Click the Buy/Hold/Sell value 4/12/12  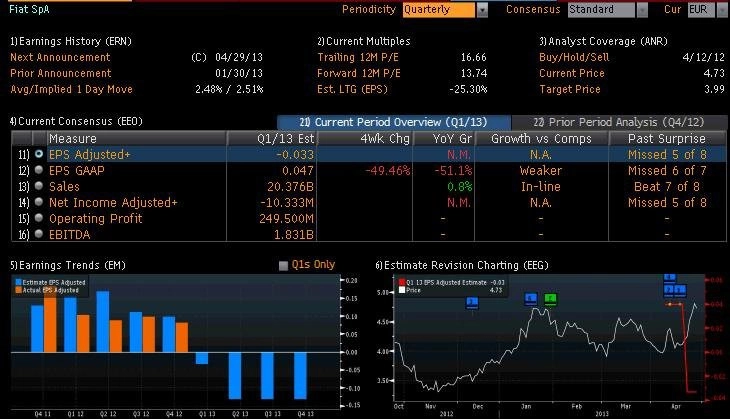(703, 57)
